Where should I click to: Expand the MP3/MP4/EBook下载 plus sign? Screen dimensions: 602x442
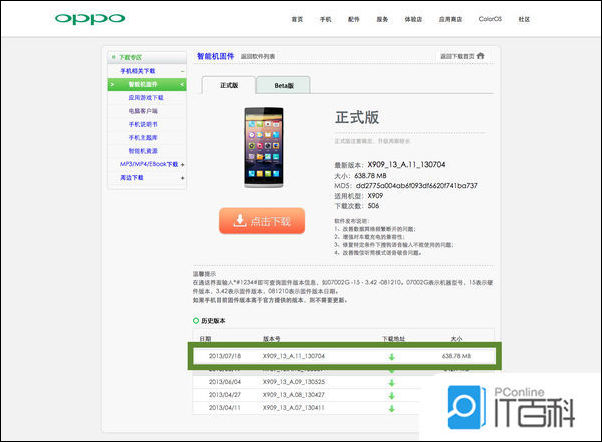tap(182, 164)
